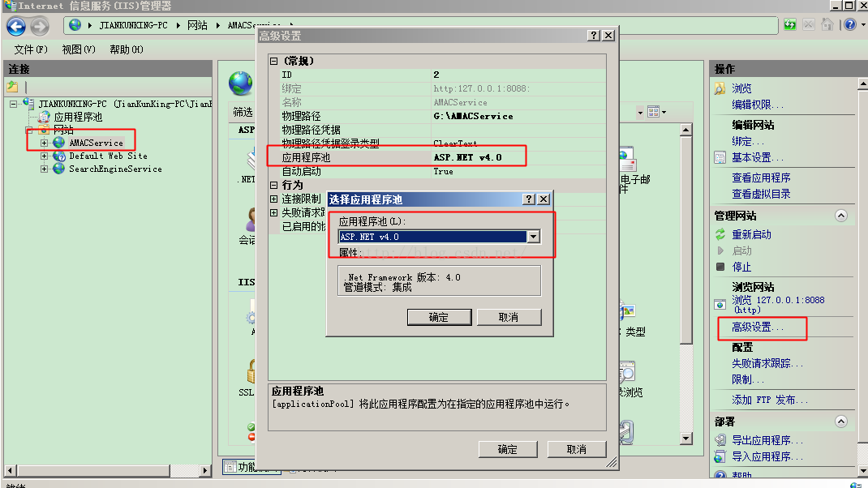The image size is (868, 488).
Task: Click the Home icon in toolbar
Action: 827,25
